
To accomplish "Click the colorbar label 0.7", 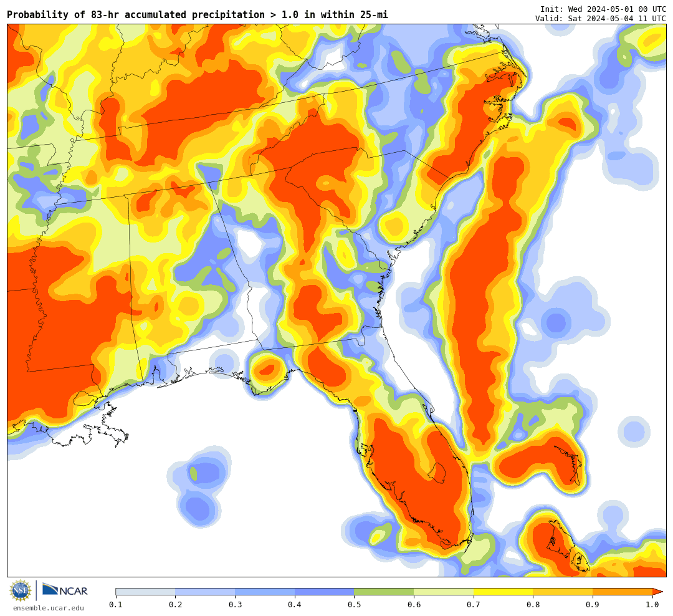I will click(474, 605).
